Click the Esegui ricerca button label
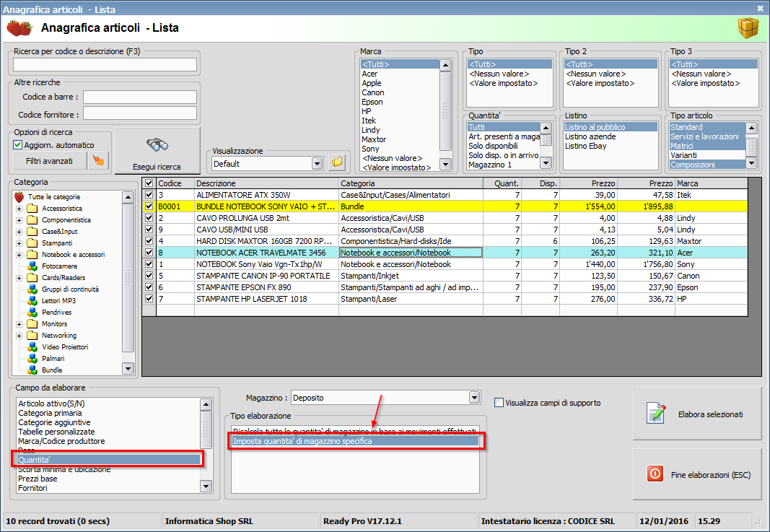 pyautogui.click(x=157, y=167)
